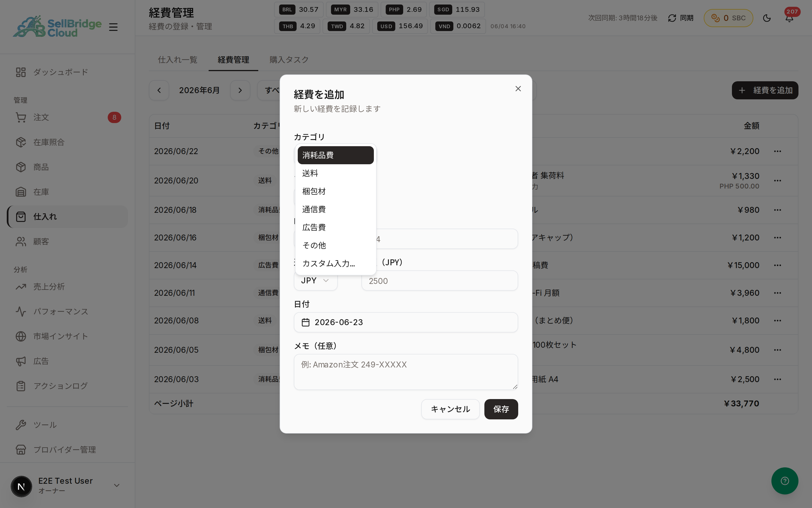Go to previous month arrow

pos(159,90)
